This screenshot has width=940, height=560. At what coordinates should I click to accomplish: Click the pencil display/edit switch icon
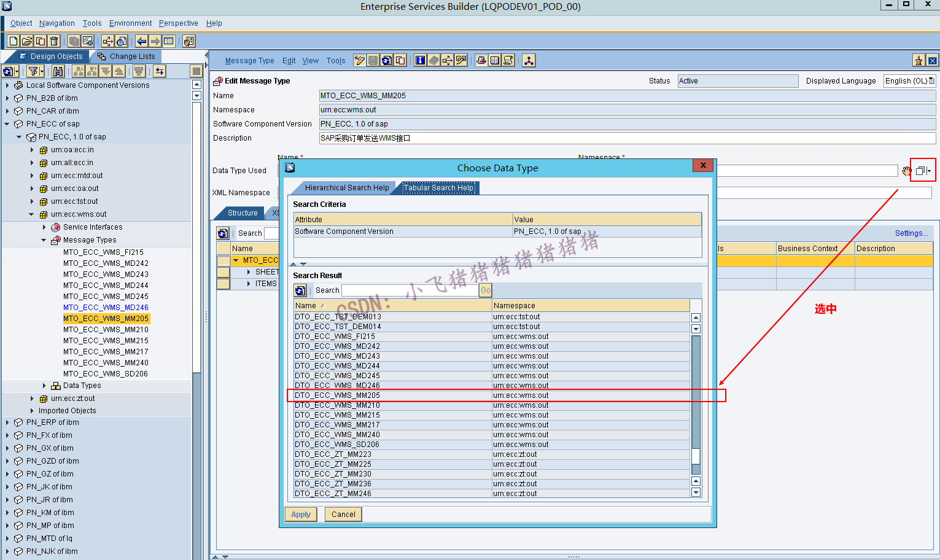click(360, 60)
